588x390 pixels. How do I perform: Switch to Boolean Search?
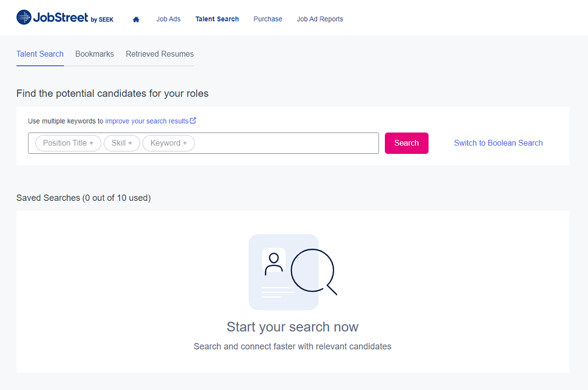click(498, 143)
